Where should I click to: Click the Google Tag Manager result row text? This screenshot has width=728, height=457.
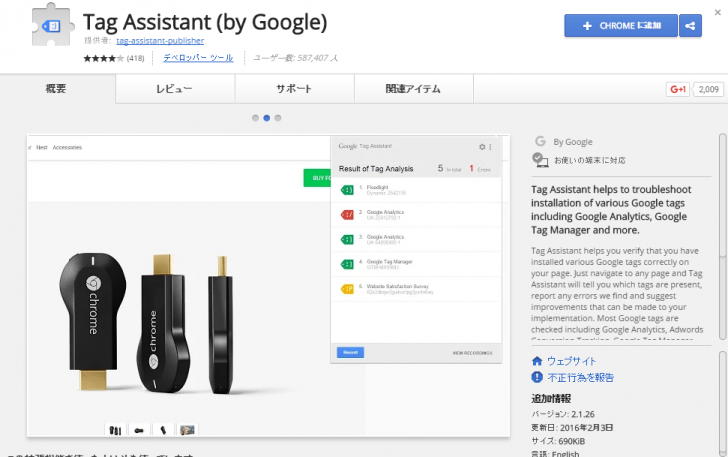(390, 264)
